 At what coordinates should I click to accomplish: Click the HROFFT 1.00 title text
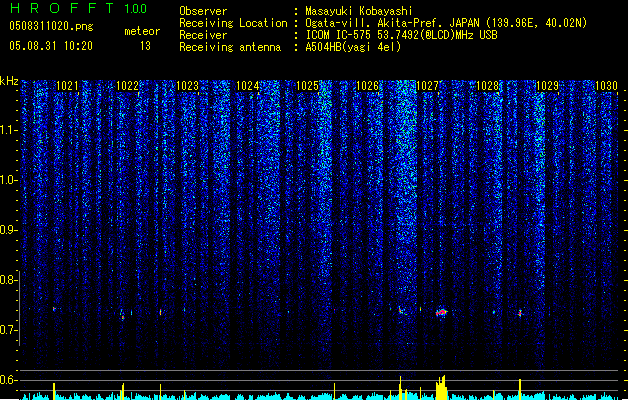pyautogui.click(x=78, y=8)
